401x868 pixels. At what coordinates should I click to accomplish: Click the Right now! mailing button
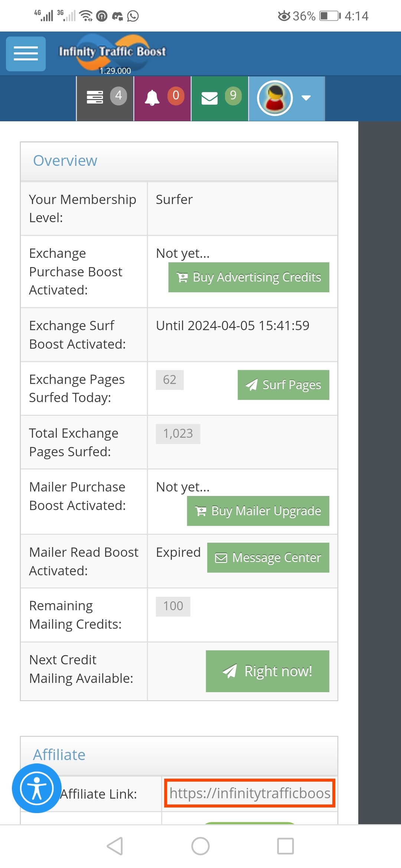[267, 671]
